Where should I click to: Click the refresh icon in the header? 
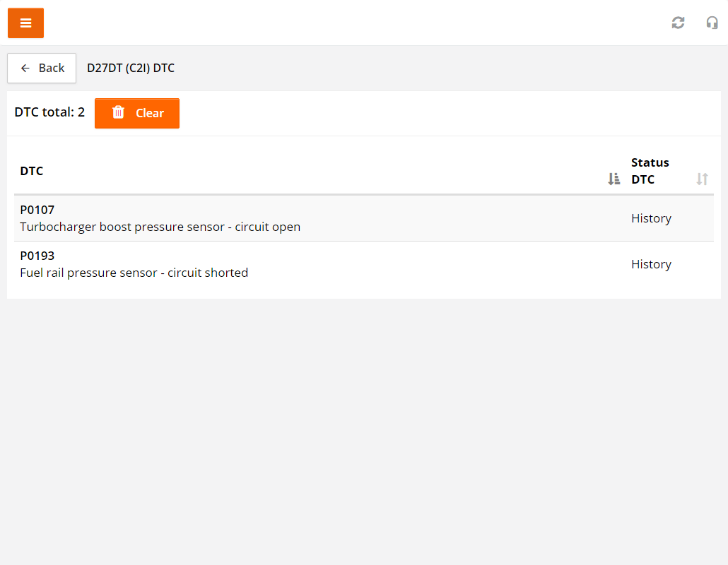pyautogui.click(x=678, y=23)
